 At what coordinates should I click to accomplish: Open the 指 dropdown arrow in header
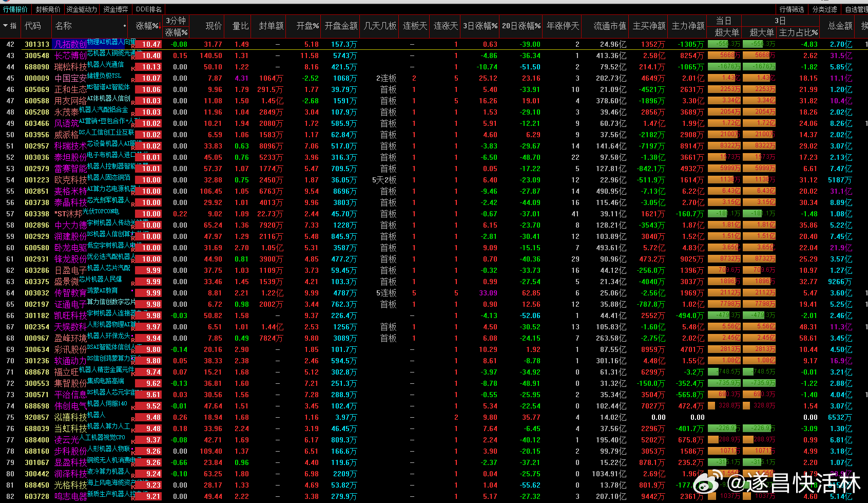pyautogui.click(x=5, y=26)
